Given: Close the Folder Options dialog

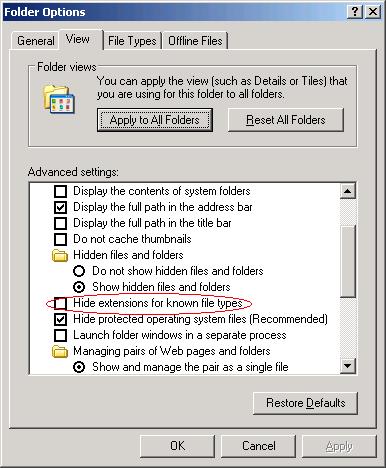Looking at the screenshot, I should [x=373, y=12].
